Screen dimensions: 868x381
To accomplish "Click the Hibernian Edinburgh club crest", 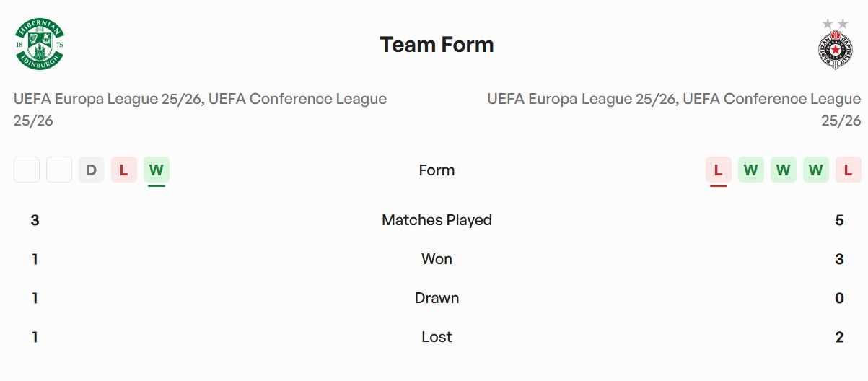I will click(40, 45).
